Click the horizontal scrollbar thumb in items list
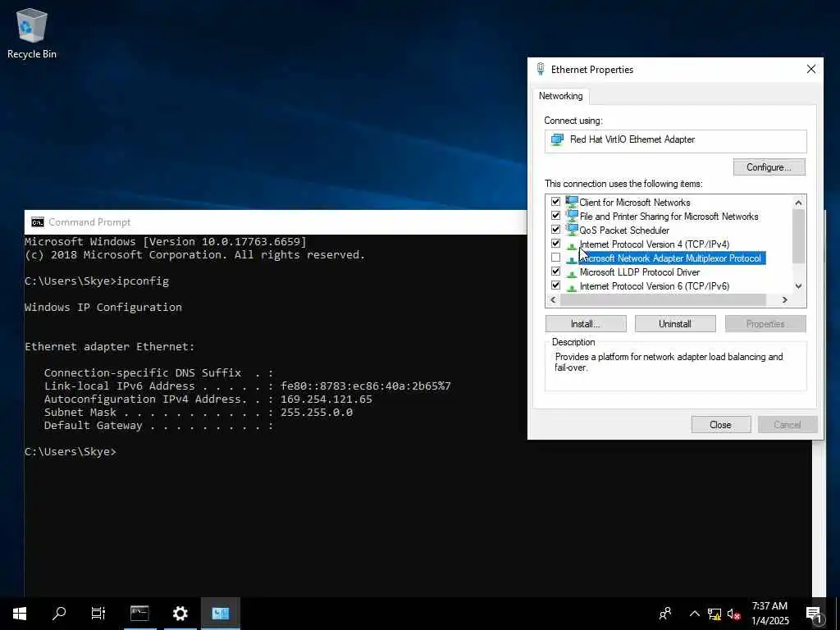This screenshot has height=630, width=840. tap(663, 300)
